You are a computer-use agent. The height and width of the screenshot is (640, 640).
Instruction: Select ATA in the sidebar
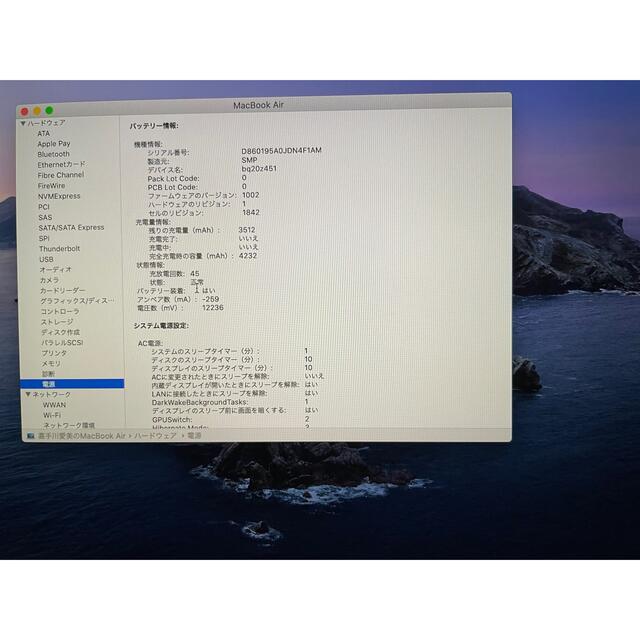(x=43, y=133)
